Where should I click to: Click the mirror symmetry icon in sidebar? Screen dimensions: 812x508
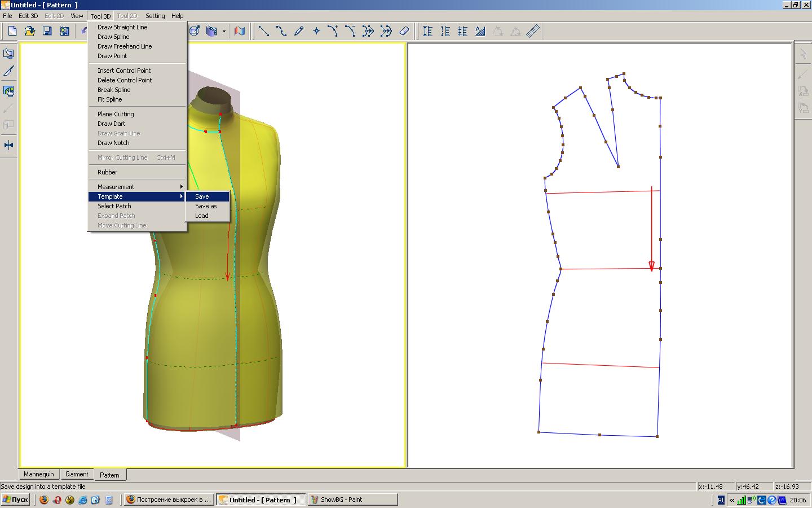pos(8,145)
